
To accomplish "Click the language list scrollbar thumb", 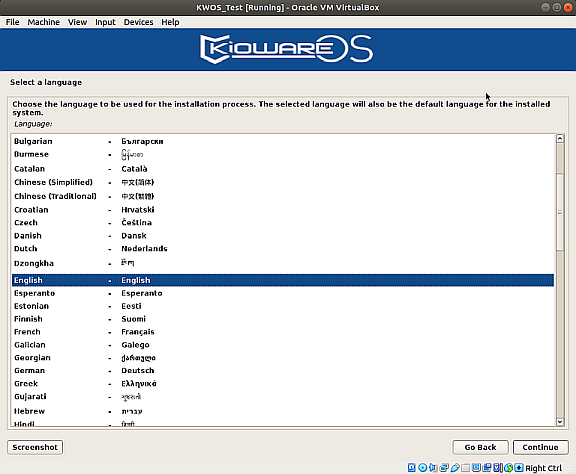I will (x=560, y=212).
